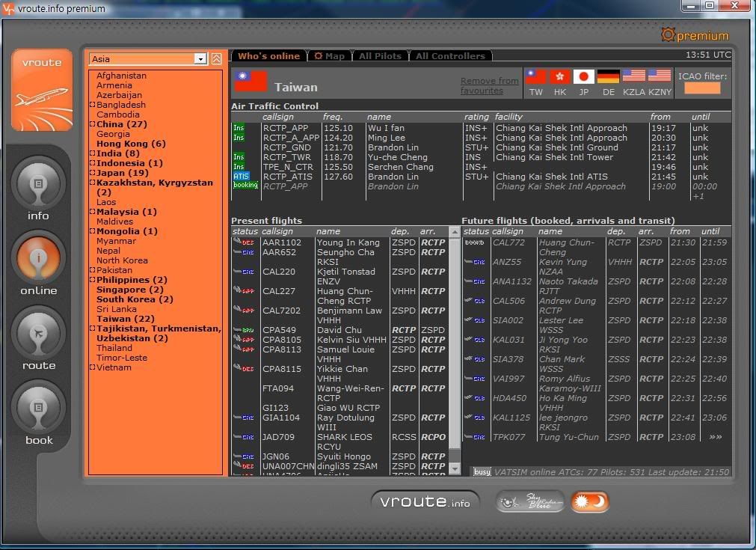
Task: Select the Japan flag favourite
Action: (584, 76)
